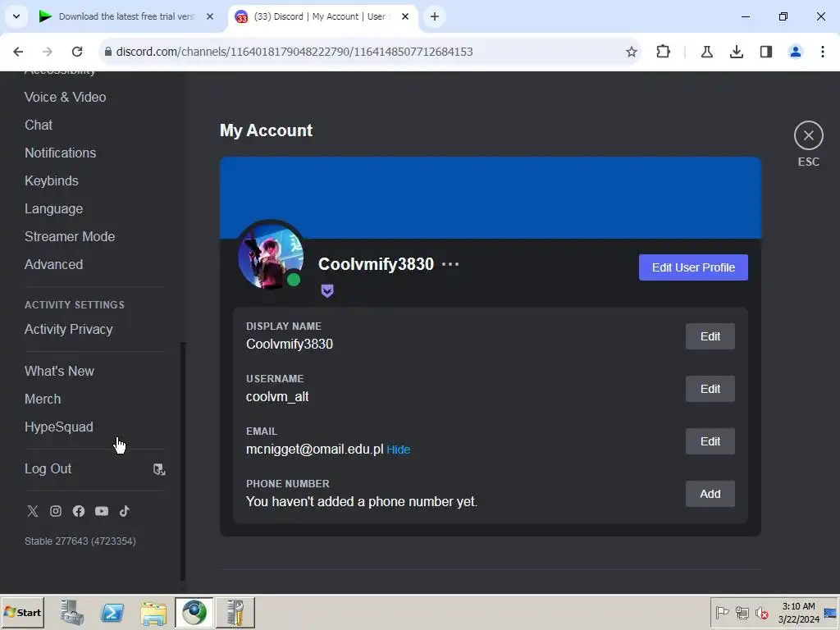Edit the Email address

(x=710, y=441)
